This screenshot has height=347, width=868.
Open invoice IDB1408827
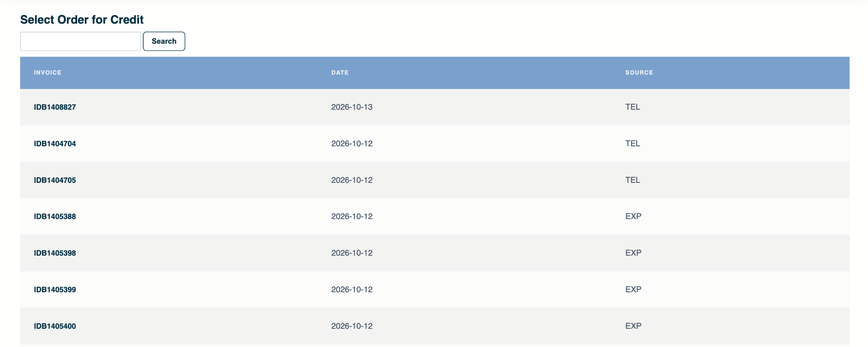[55, 107]
